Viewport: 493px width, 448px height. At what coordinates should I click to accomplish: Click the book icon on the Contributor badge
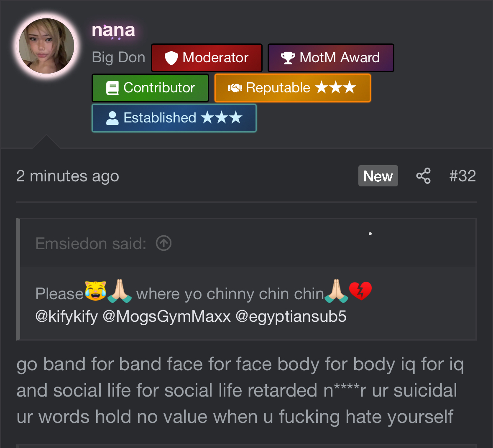pyautogui.click(x=112, y=88)
